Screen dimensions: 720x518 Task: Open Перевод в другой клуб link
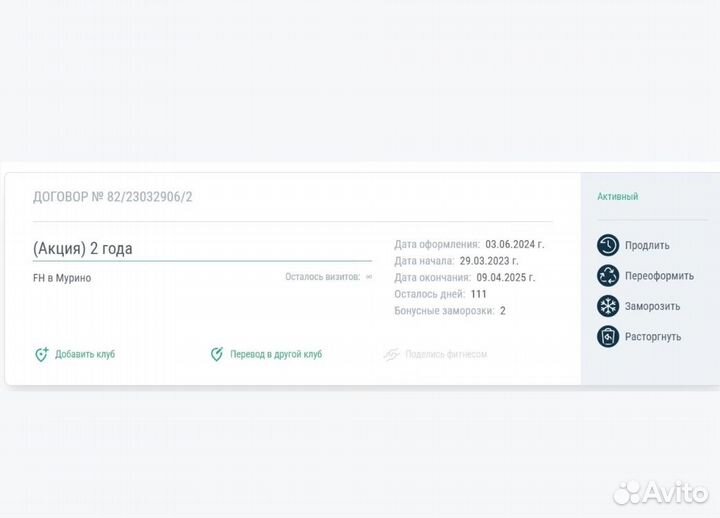[x=276, y=354]
